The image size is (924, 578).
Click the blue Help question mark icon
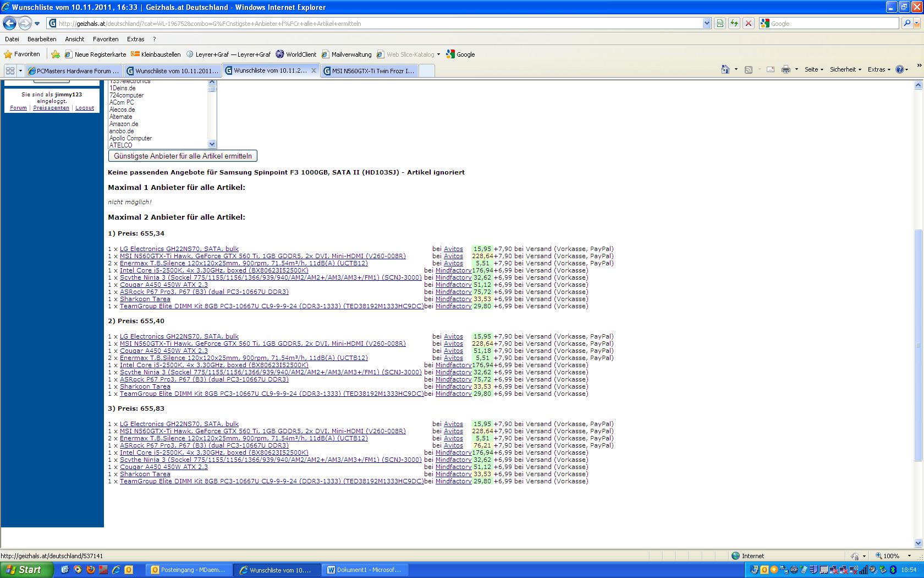(x=899, y=69)
